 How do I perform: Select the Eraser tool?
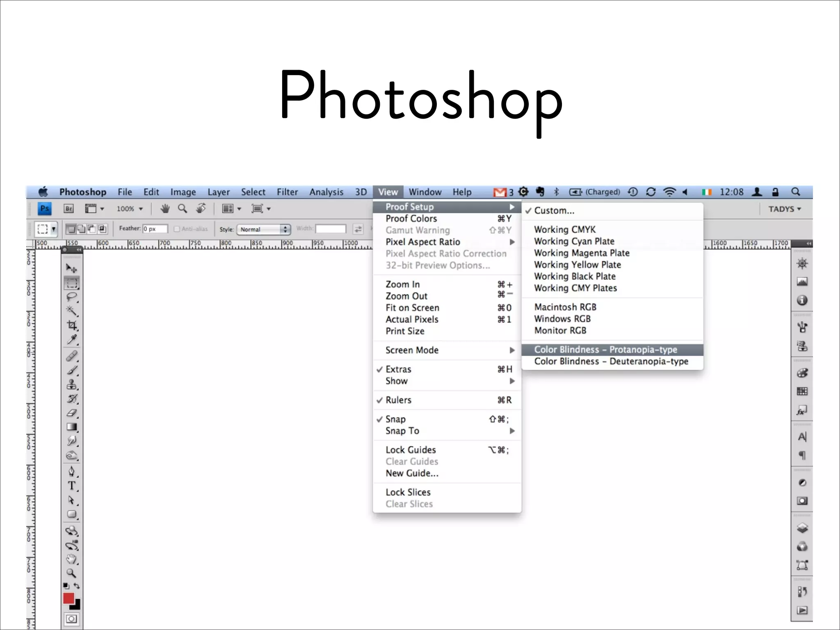72,413
